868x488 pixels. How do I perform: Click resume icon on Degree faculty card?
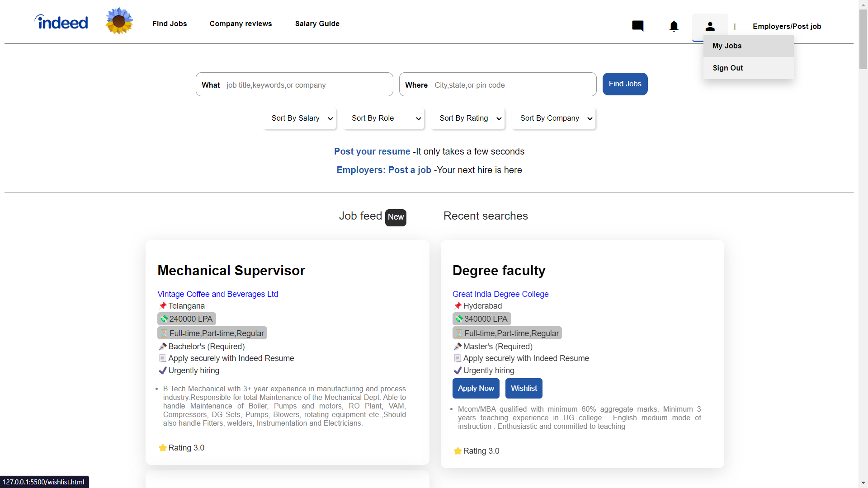(458, 358)
